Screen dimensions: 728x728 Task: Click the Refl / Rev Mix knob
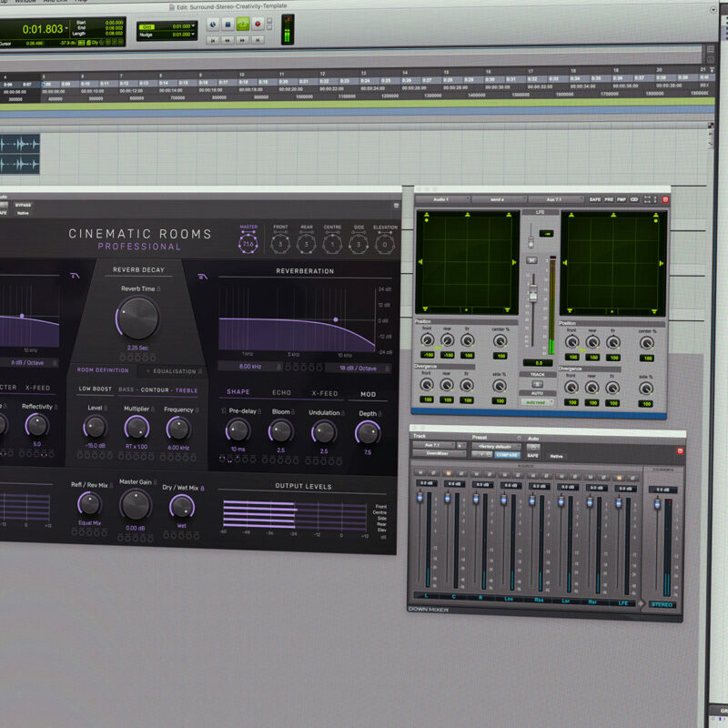[x=89, y=504]
